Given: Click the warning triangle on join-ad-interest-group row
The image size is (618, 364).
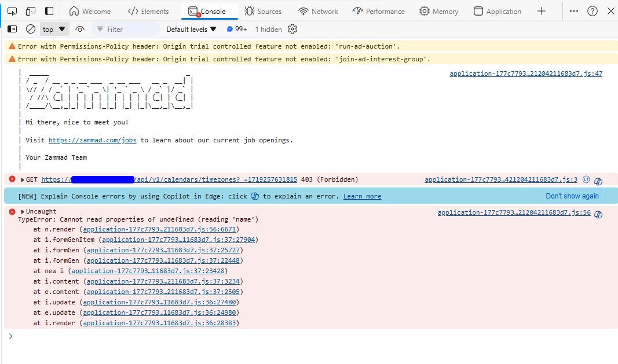Looking at the screenshot, I should [x=12, y=59].
